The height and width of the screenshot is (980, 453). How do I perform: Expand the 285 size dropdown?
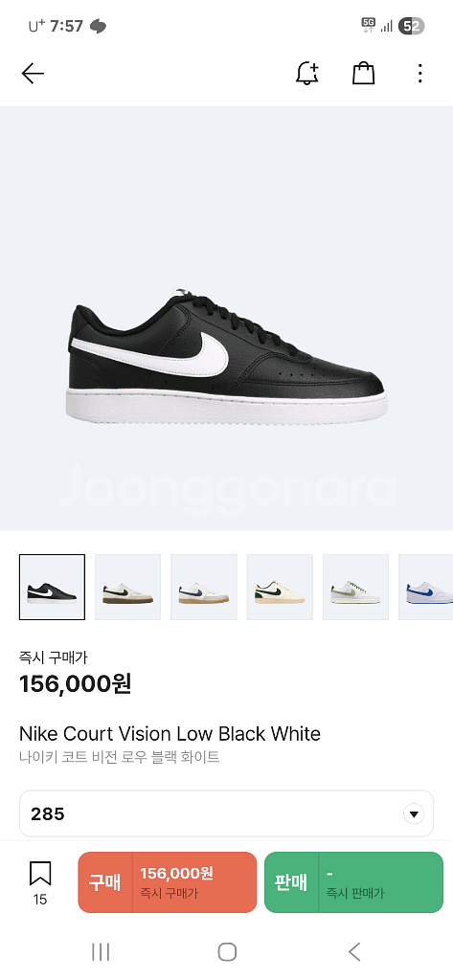pos(226,813)
